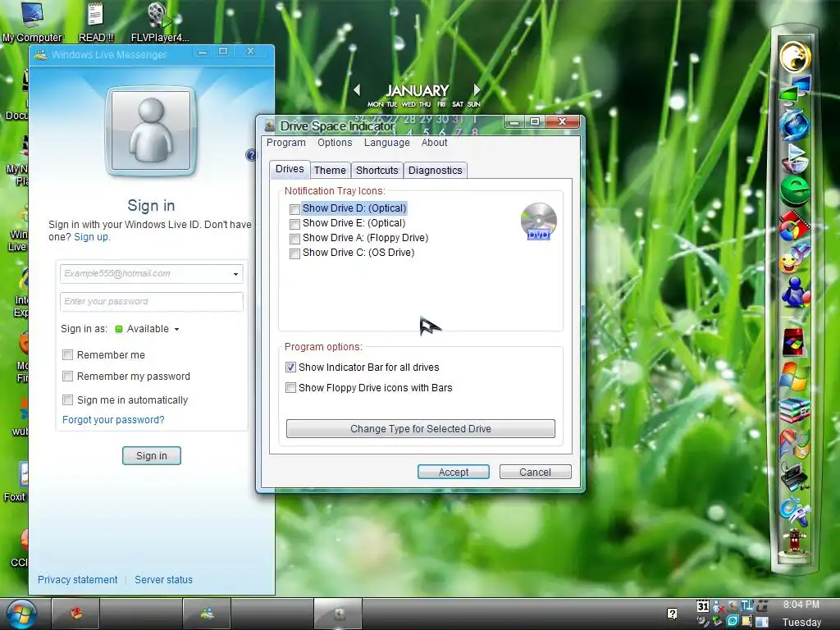The height and width of the screenshot is (630, 840).
Task: Enable Sign me in automatically
Action: point(67,399)
